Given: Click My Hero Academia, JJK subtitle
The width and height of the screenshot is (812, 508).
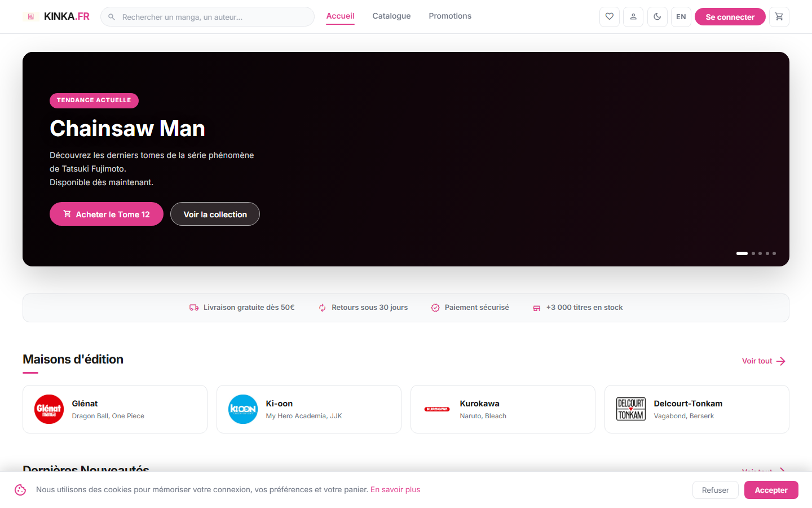Looking at the screenshot, I should point(304,416).
